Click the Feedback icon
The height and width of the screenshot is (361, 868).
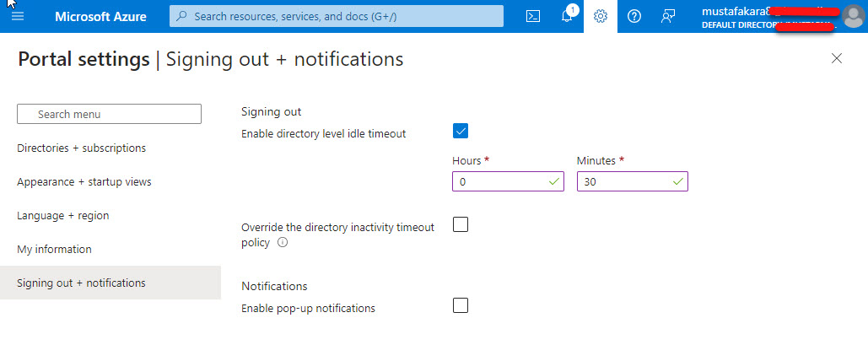[x=668, y=16]
